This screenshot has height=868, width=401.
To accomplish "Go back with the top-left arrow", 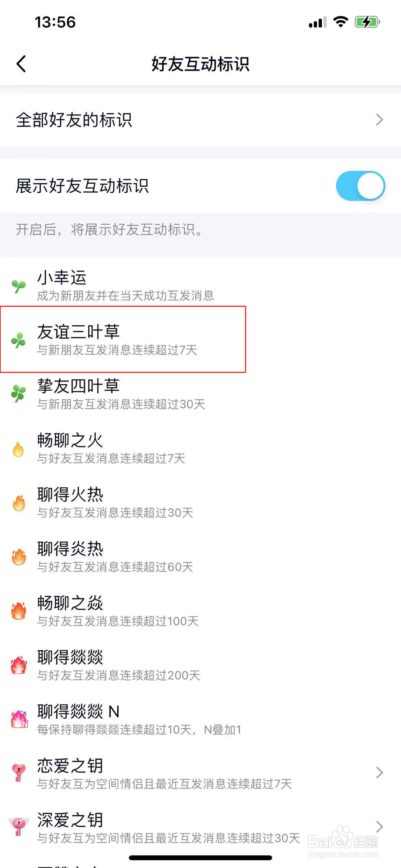I will click(x=21, y=64).
